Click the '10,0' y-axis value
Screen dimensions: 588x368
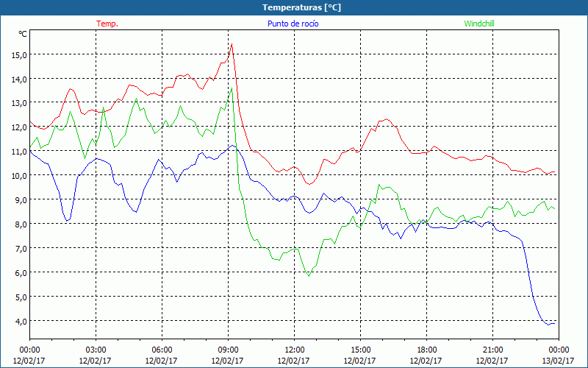click(x=19, y=176)
